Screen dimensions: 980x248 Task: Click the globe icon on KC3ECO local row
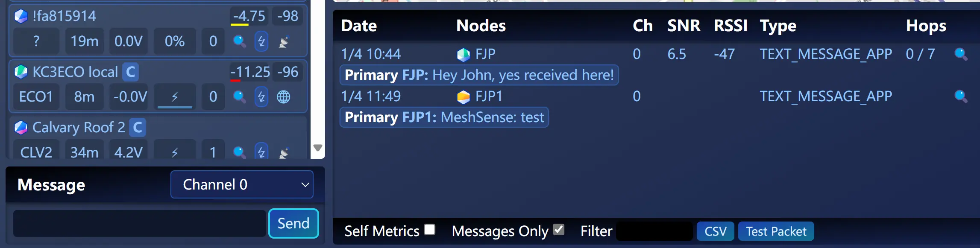point(284,97)
